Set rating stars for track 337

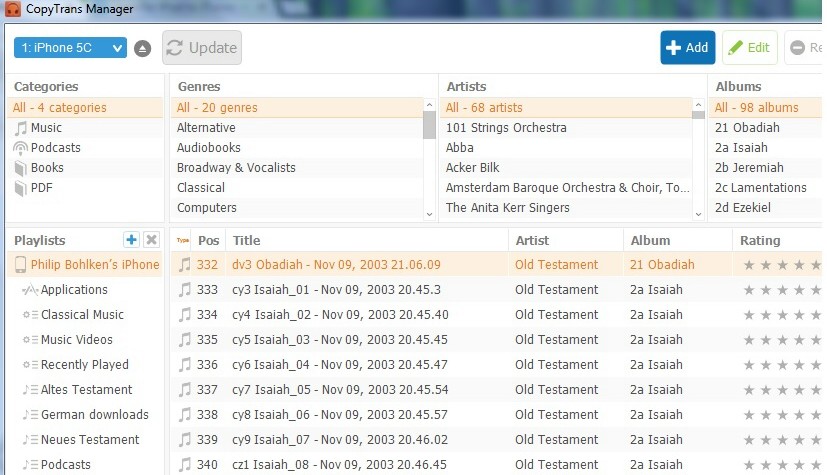pos(782,390)
